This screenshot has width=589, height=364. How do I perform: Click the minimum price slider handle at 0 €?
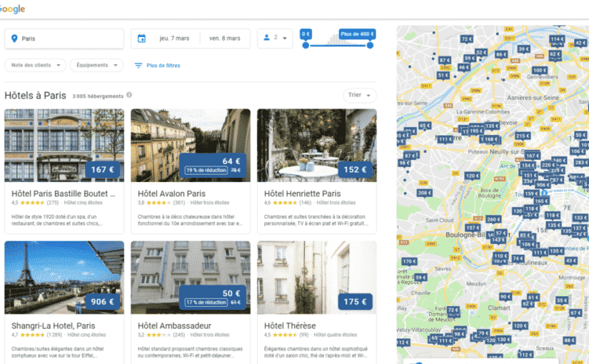click(x=306, y=45)
